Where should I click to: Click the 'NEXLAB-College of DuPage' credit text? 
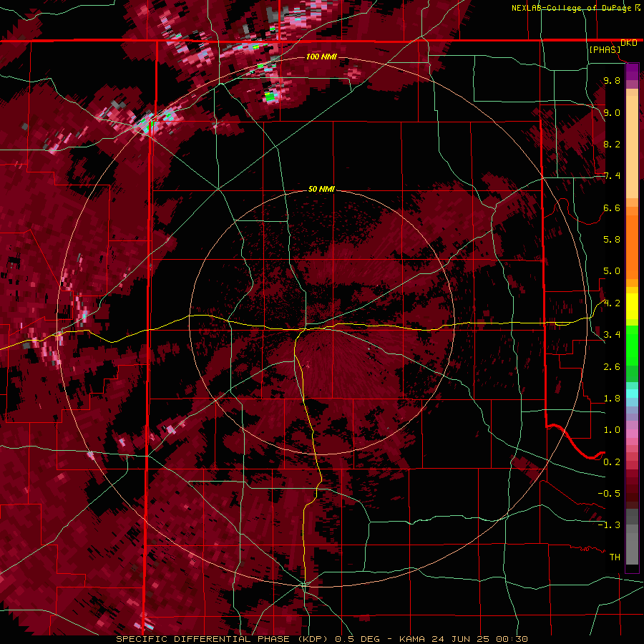point(571,8)
